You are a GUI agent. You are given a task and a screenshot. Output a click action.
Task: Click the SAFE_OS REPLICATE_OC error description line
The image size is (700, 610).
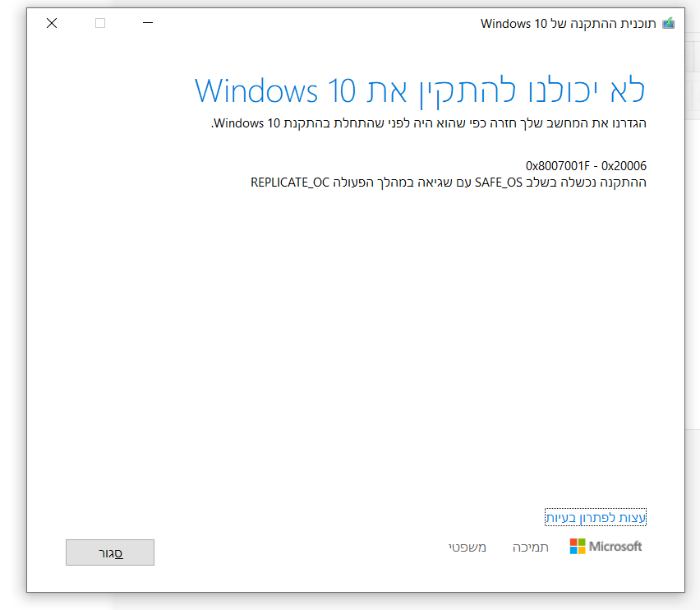[x=449, y=183]
